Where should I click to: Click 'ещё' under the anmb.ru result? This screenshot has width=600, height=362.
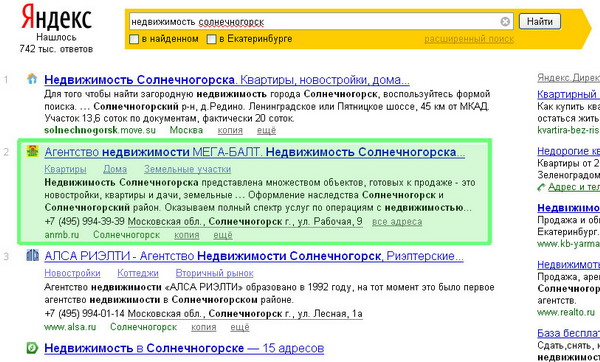pyautogui.click(x=223, y=235)
